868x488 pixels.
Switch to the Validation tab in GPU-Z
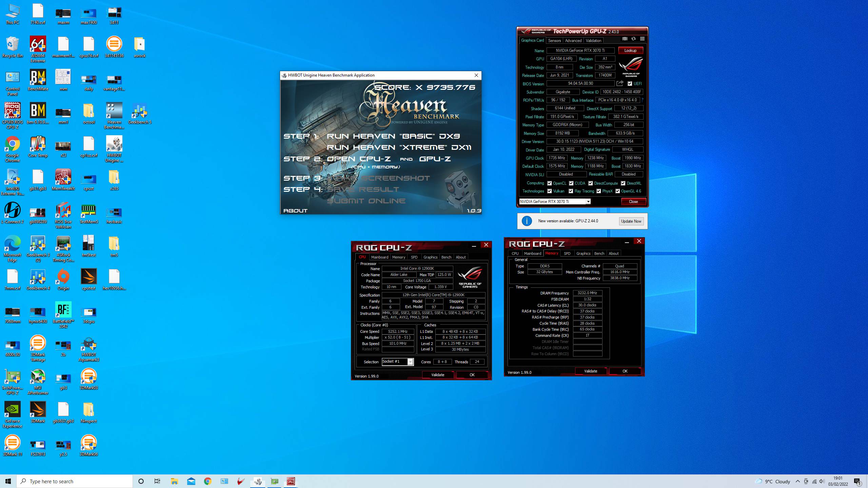click(x=593, y=40)
